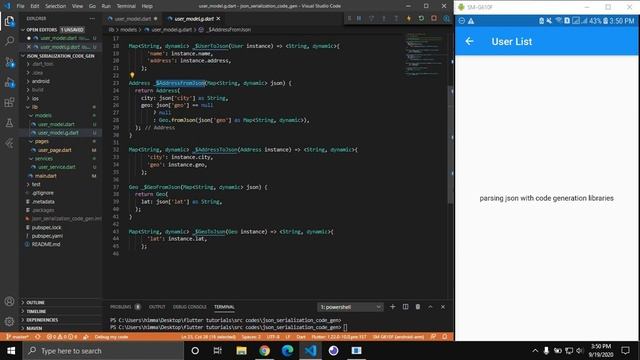
Task: Close the user_model.g.dart editor tab
Action: pyautogui.click(x=218, y=19)
